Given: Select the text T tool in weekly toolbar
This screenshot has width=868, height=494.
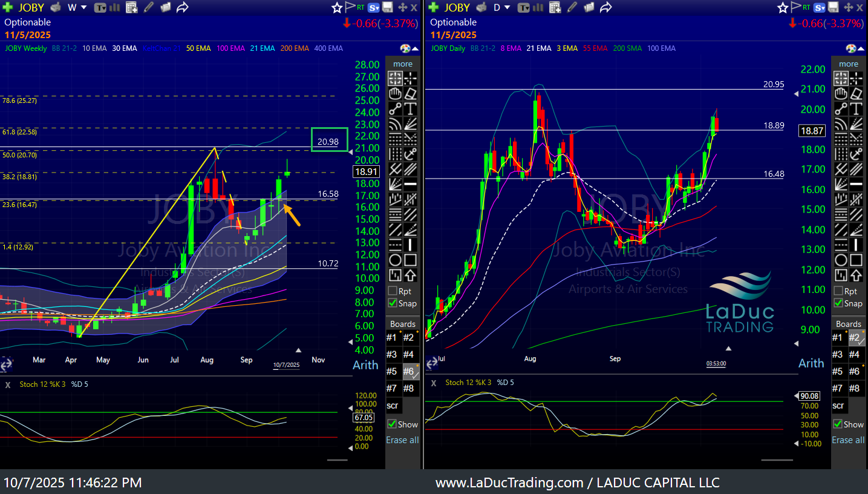Looking at the screenshot, I should [x=410, y=109].
